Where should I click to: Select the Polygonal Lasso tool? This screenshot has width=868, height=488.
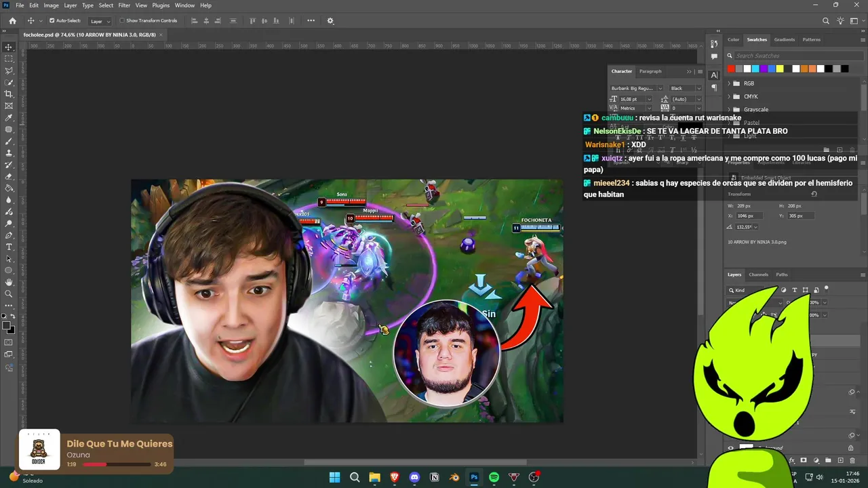coord(9,70)
